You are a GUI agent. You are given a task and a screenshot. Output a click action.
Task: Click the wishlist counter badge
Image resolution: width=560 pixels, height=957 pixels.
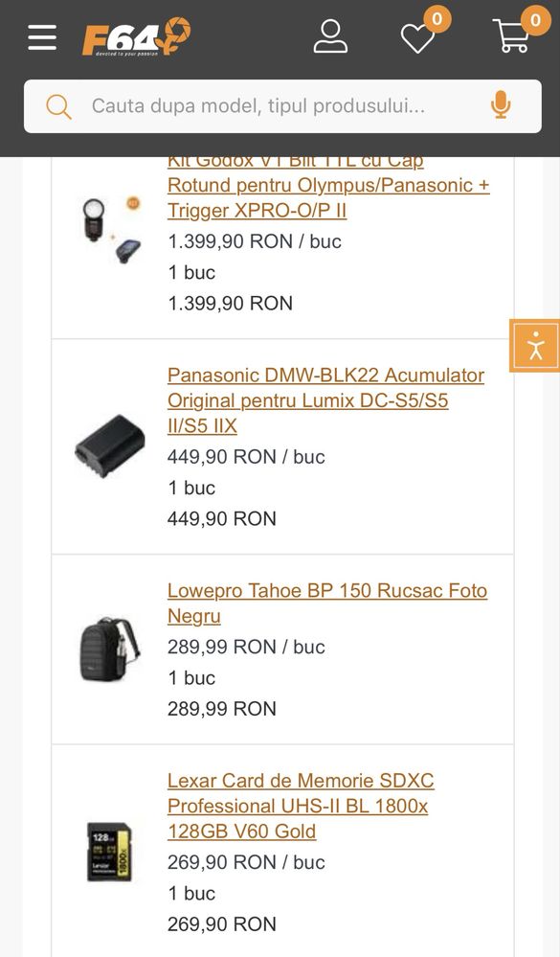[437, 19]
